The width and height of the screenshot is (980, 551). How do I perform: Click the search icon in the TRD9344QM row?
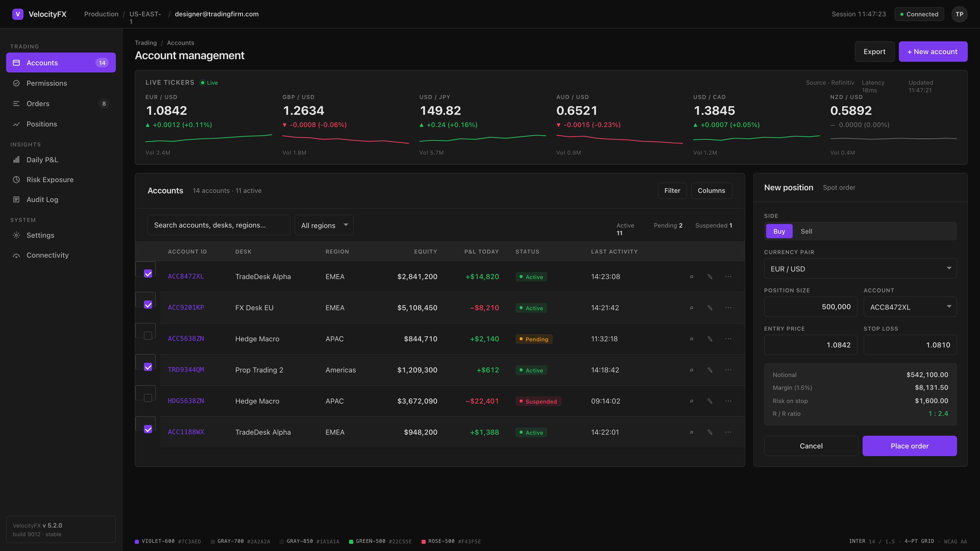692,370
